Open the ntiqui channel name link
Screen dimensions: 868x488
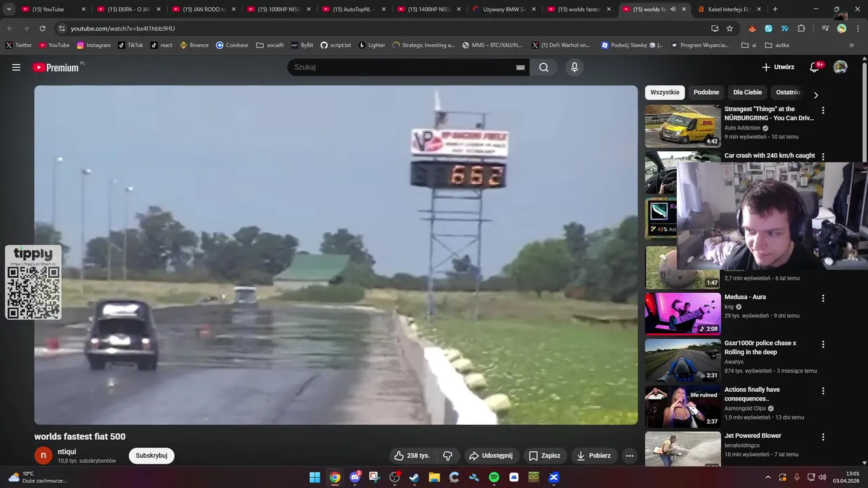tap(66, 451)
